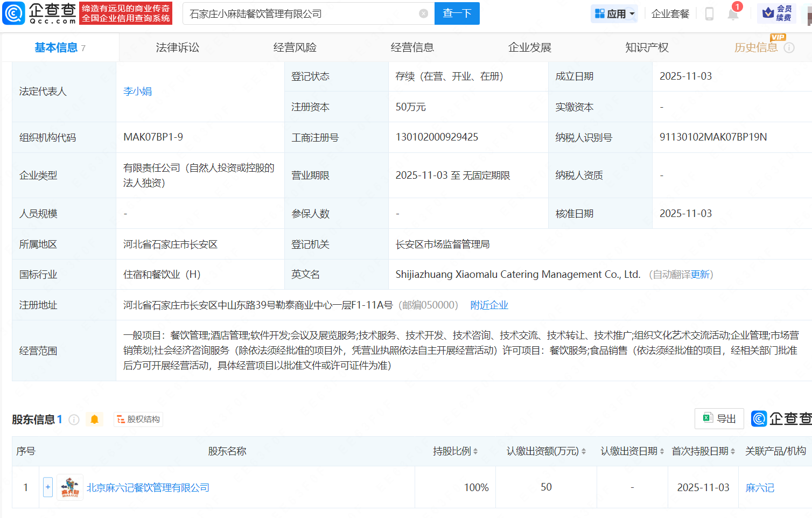Open notifications bell in header
The width and height of the screenshot is (812, 518).
[733, 14]
